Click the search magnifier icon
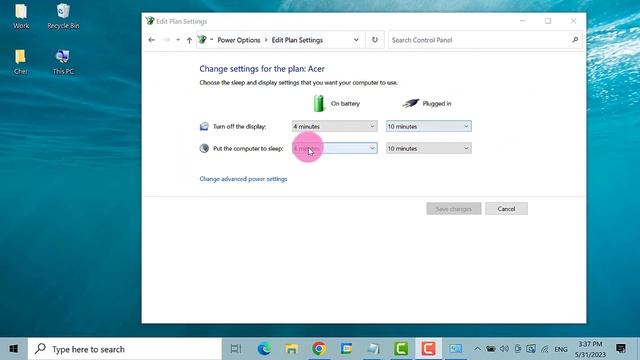 575,40
